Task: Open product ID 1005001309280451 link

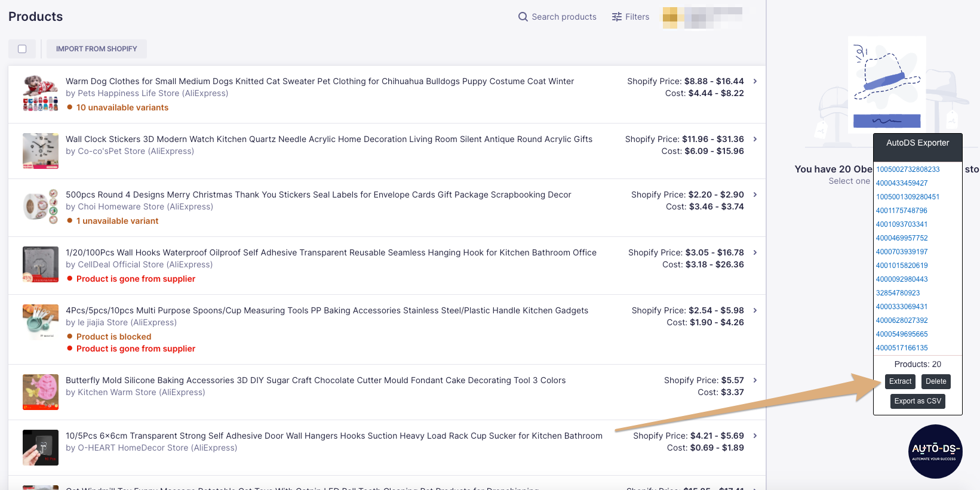Action: pos(908,197)
